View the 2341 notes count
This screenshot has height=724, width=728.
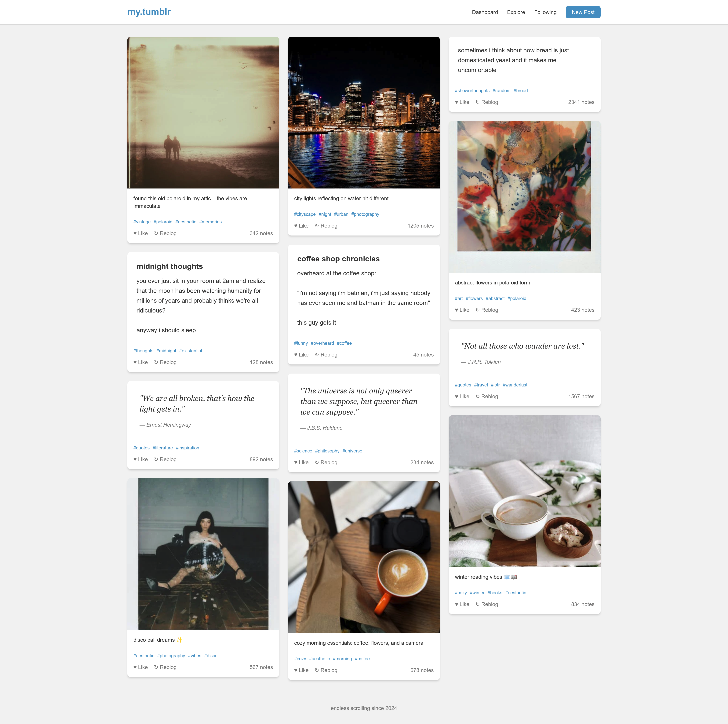581,102
